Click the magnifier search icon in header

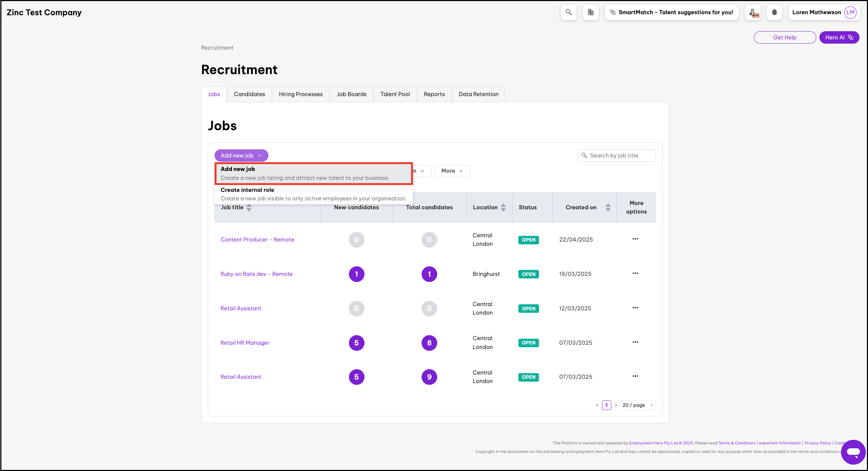click(568, 12)
